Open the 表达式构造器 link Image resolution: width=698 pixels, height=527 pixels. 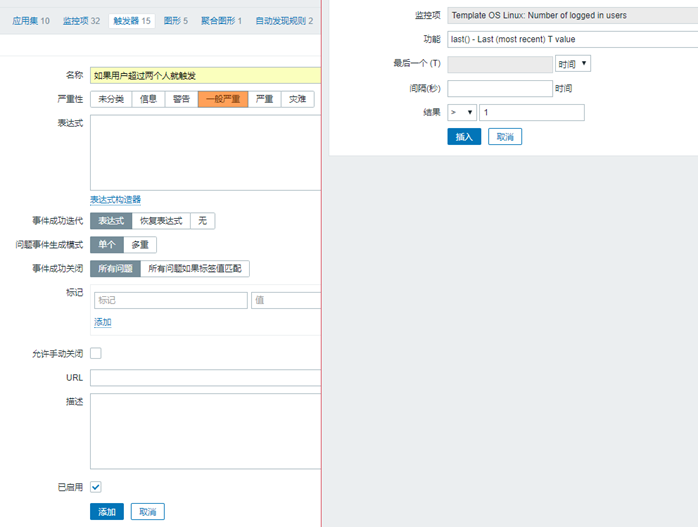(x=115, y=199)
